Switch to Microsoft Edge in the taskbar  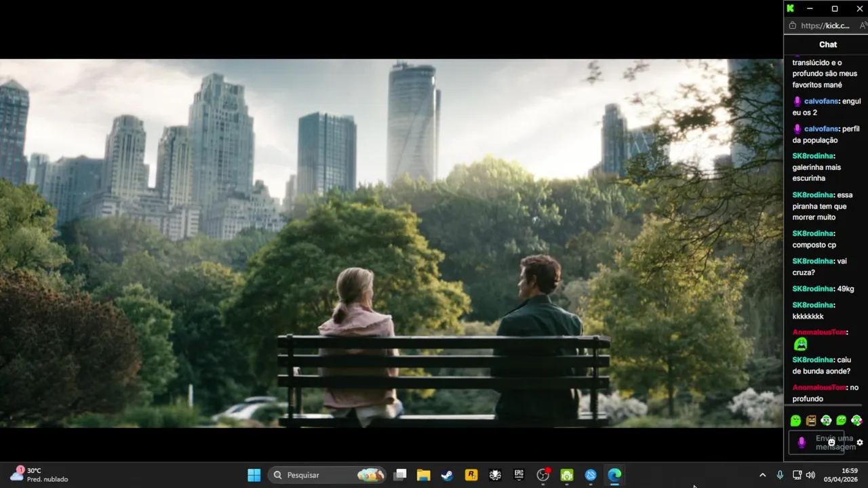pyautogui.click(x=614, y=475)
